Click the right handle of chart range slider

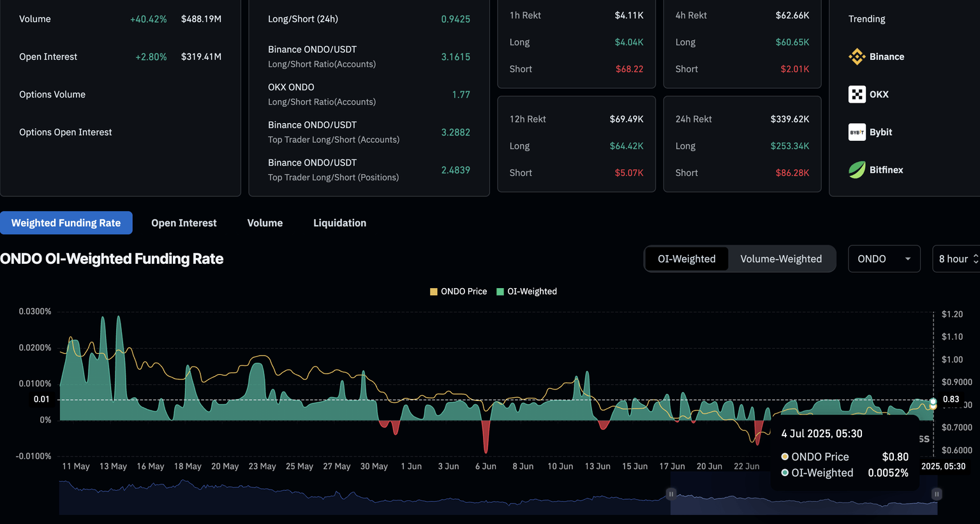click(x=937, y=494)
